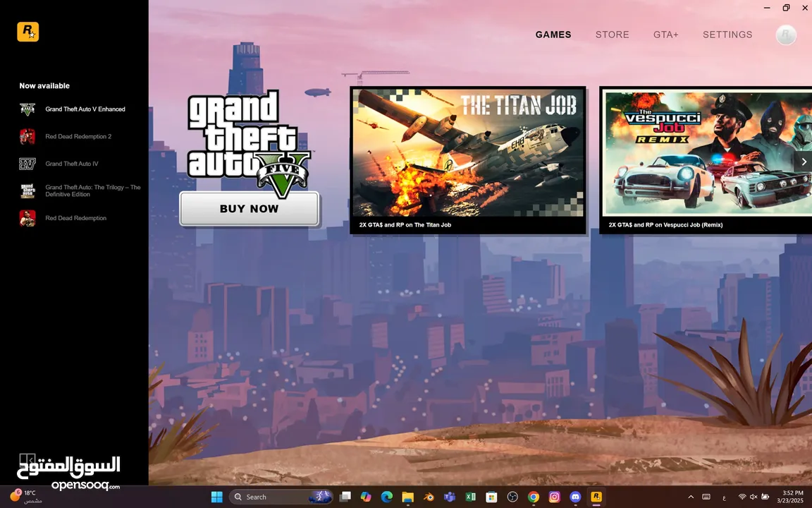Screen dimensions: 812x508
Task: Click '2X GTA$ and RP on Vespucci Job (Remix)' caption
Action: coord(665,225)
